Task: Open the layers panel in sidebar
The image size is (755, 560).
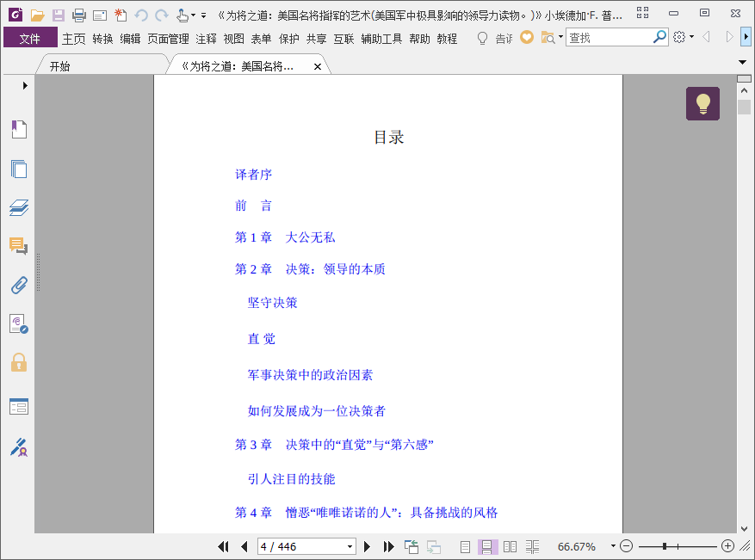Action: [19, 207]
